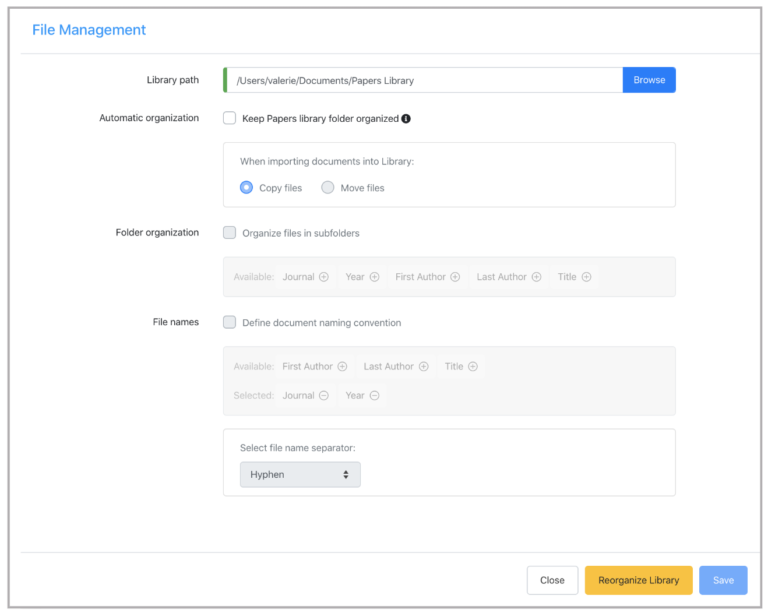Click Reorganize Library
768x613 pixels.
pos(639,580)
